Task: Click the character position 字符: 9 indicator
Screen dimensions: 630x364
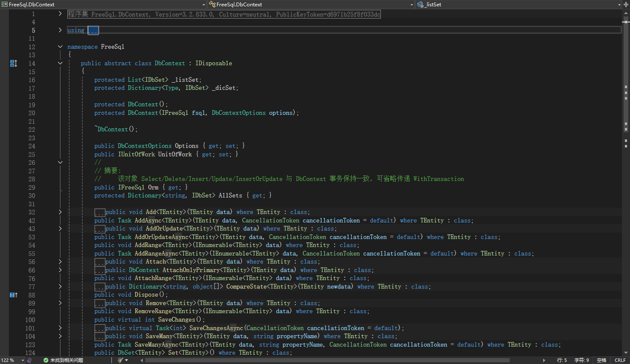Action: (582, 360)
